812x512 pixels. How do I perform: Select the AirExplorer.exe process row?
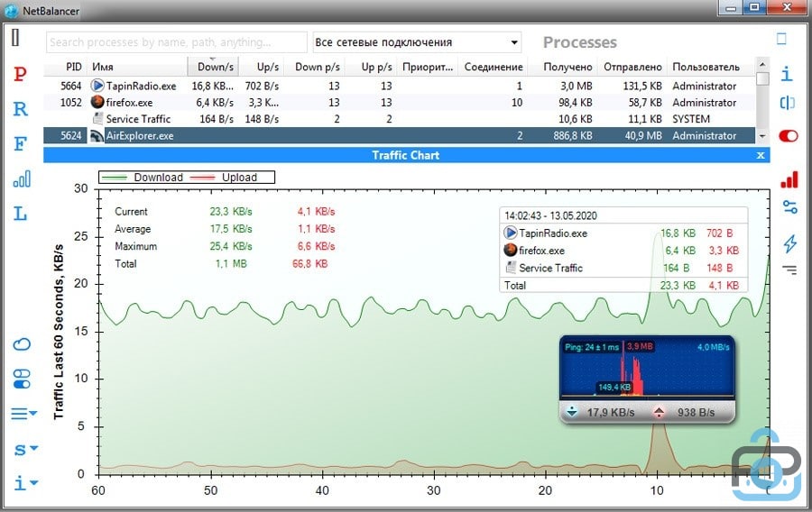click(400, 136)
